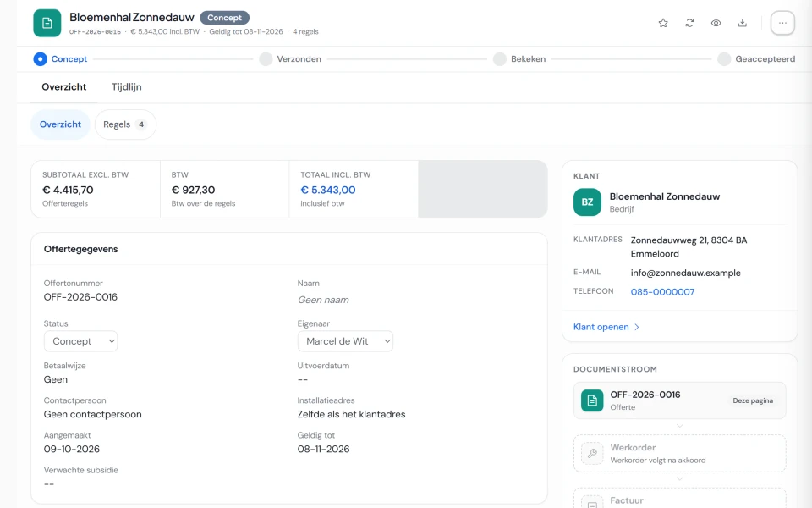Viewport: 812px width, 508px height.
Task: Click the Geen naam name field
Action: coord(323,300)
